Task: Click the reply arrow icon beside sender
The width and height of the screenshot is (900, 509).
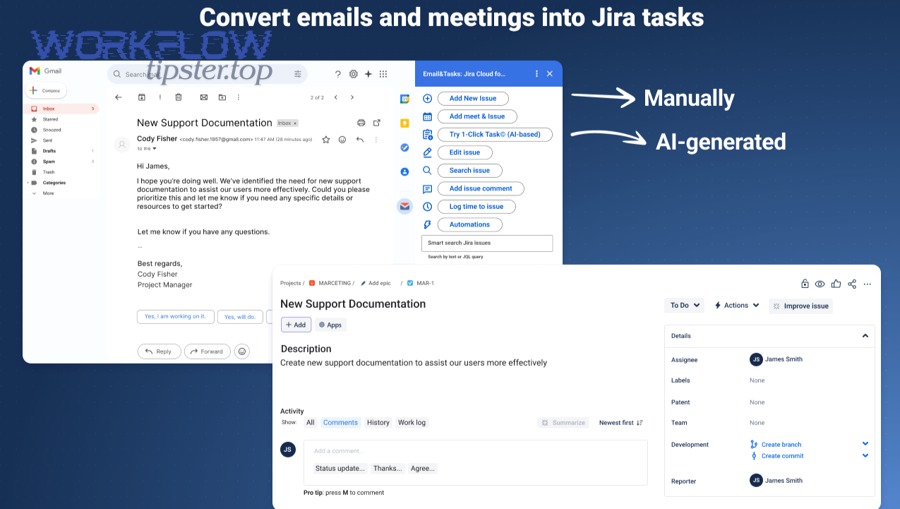Action: click(360, 140)
